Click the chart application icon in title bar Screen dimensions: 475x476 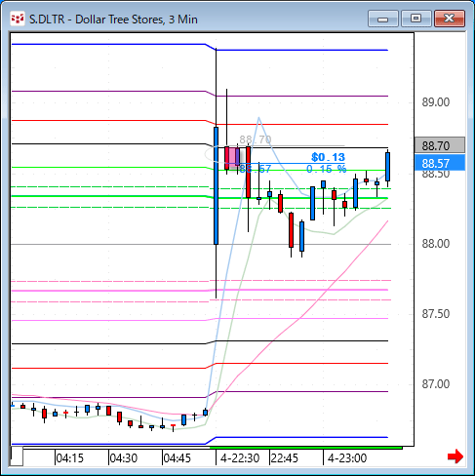point(18,19)
